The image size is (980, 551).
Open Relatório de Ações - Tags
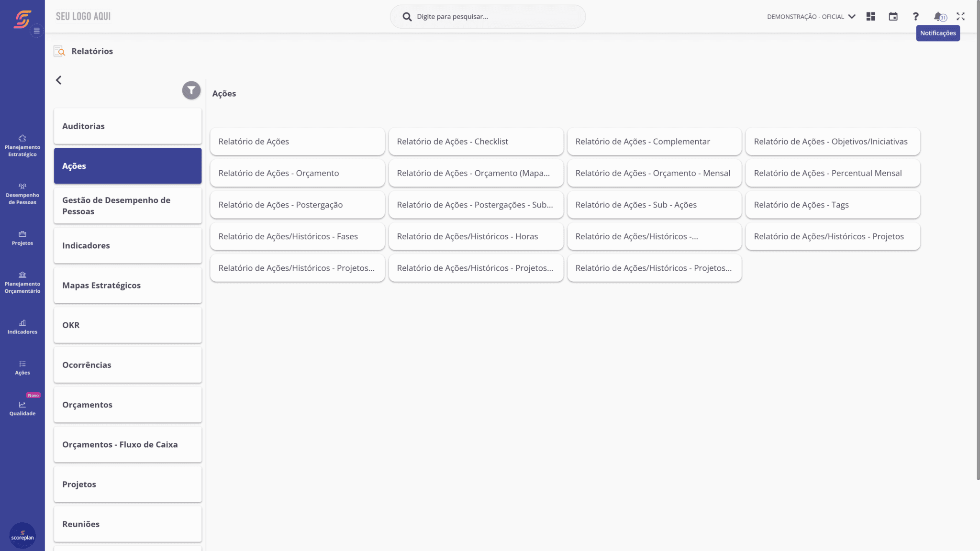[833, 204]
